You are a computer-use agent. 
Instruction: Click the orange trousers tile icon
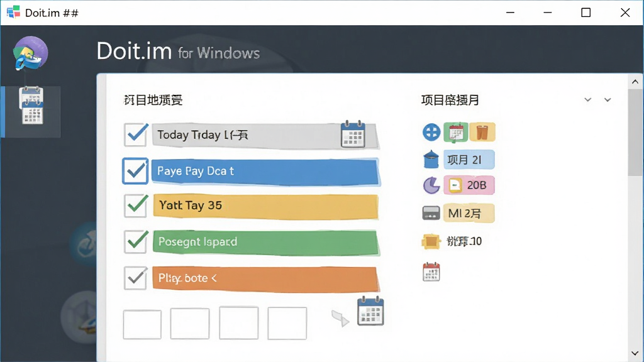482,132
